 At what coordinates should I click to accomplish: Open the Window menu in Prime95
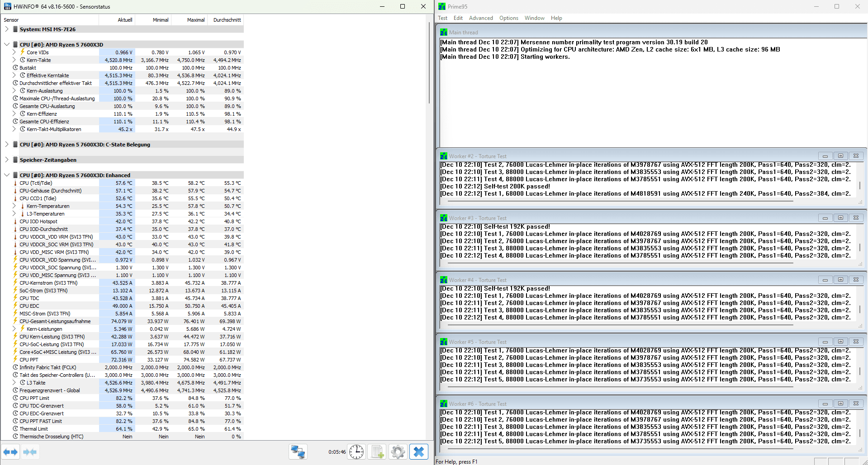click(x=535, y=18)
